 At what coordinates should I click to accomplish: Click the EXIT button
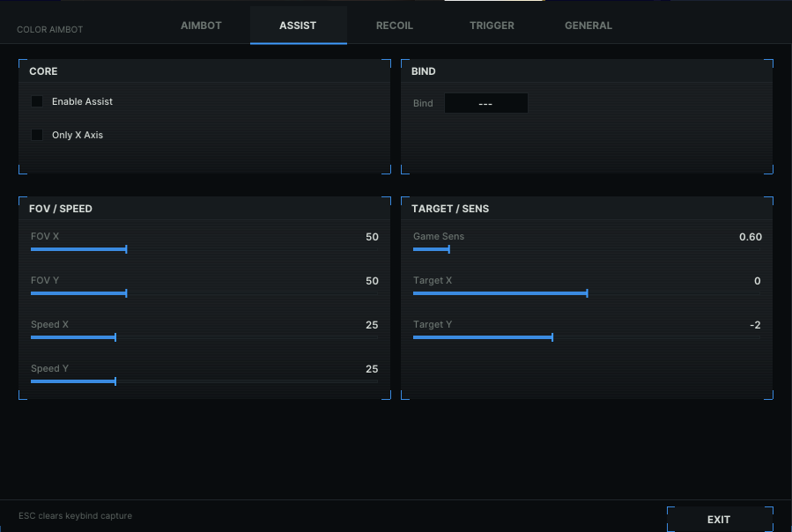(x=720, y=520)
